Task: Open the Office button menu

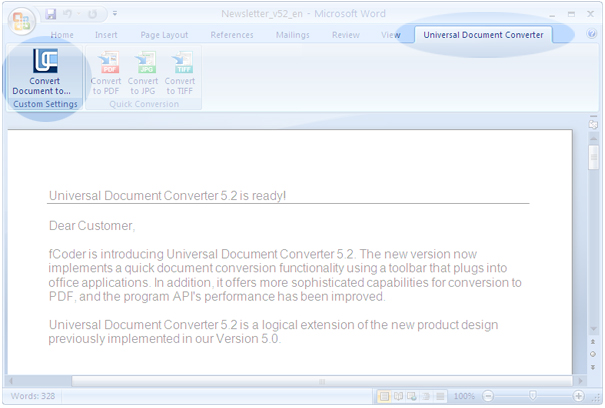Action: 21,20
